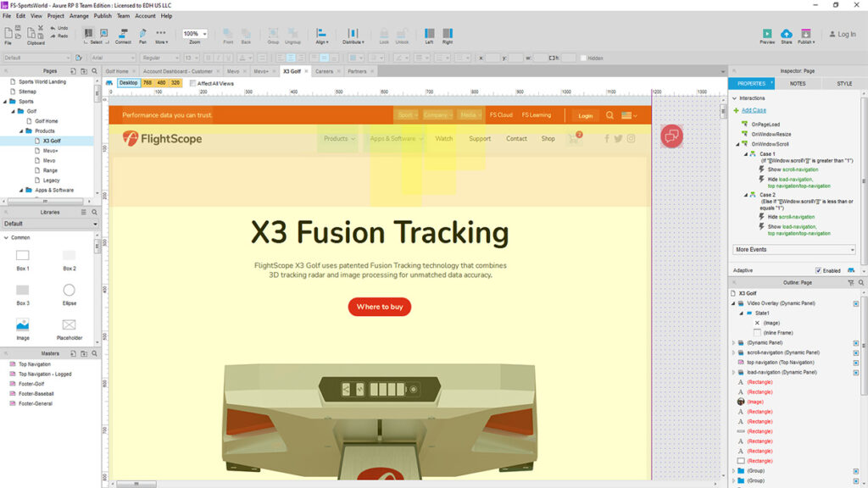868x488 pixels.
Task: Select the Pen tool
Action: [142, 34]
